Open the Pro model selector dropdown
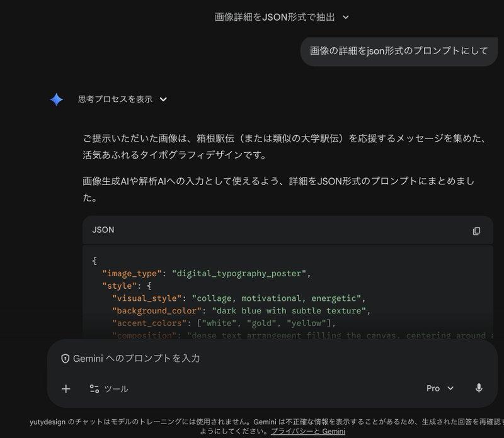504x438 pixels. (440, 388)
